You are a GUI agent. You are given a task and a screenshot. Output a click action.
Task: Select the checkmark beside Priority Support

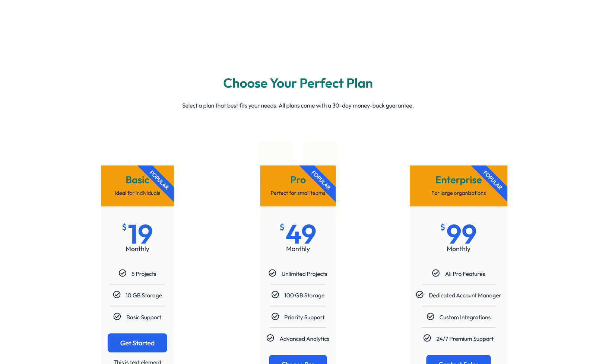coord(275,317)
